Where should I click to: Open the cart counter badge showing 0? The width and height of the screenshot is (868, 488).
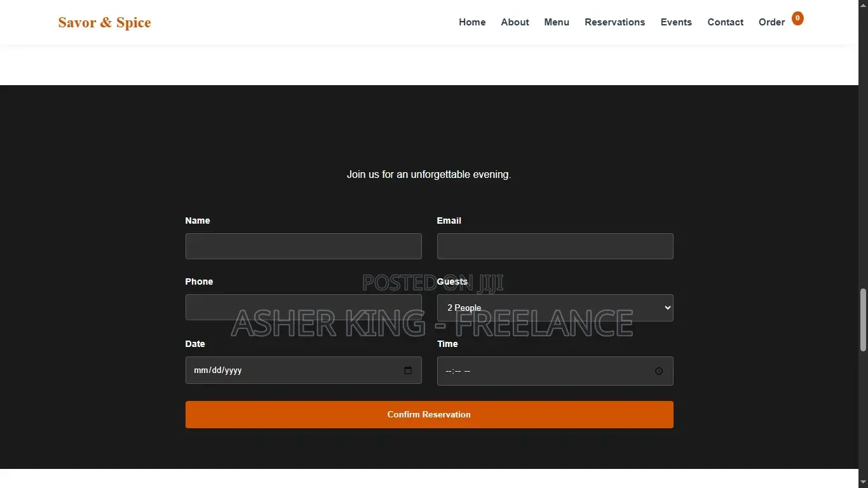(797, 18)
